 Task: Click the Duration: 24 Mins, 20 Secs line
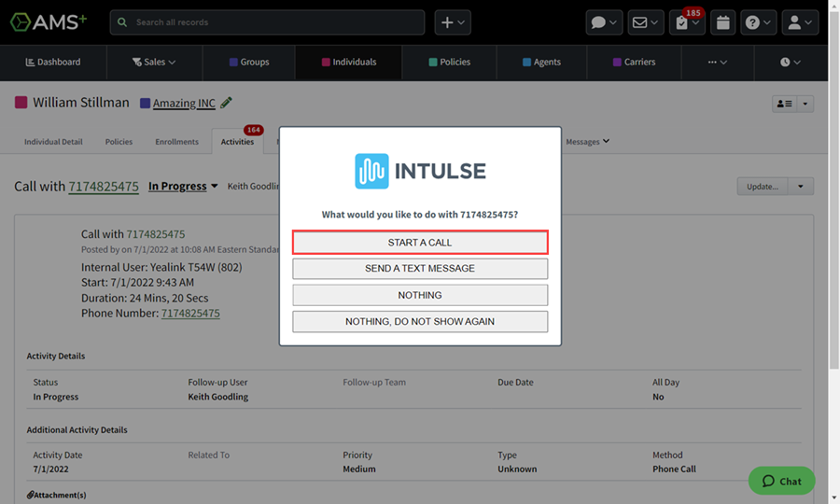145,299
